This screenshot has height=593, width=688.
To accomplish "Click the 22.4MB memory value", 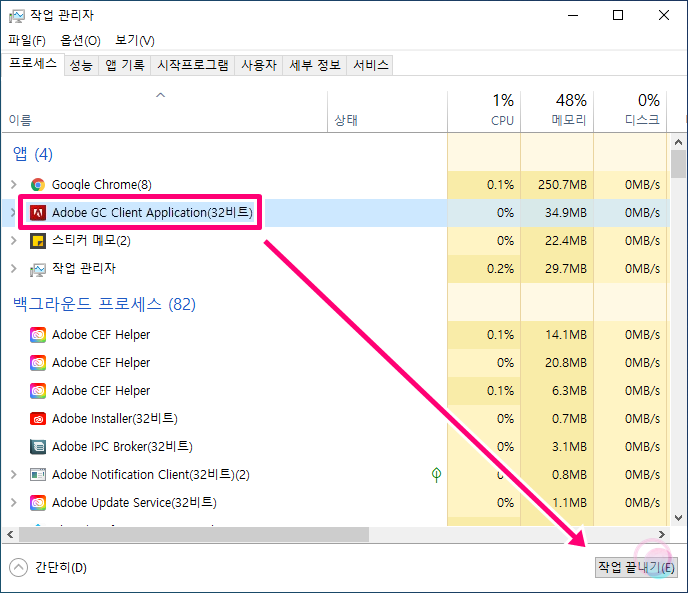I will coord(566,241).
